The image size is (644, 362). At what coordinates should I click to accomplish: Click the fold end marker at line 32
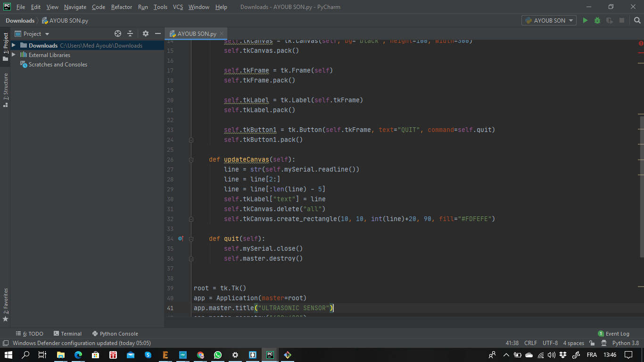(191, 219)
